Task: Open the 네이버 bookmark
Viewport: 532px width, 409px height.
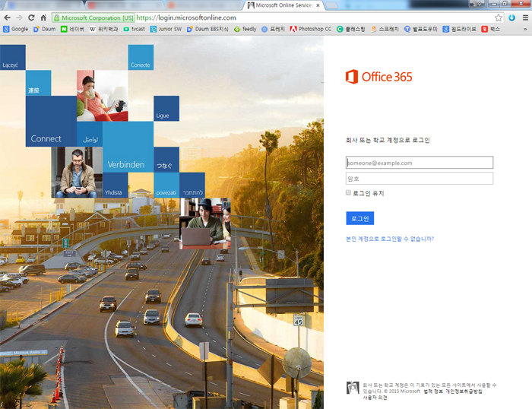Action: [72, 29]
